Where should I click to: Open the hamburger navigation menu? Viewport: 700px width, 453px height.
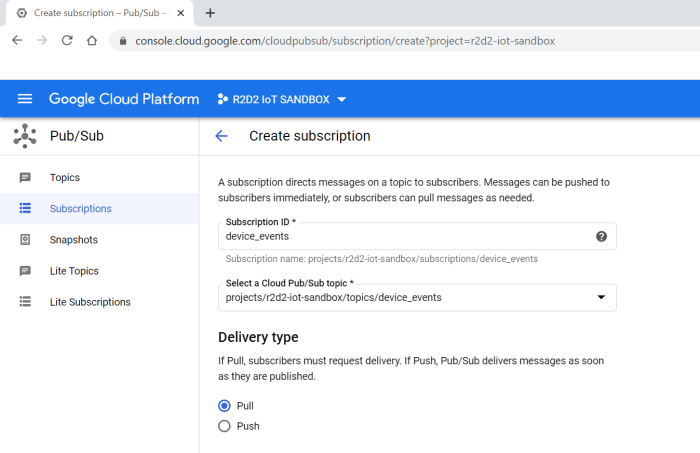pyautogui.click(x=25, y=99)
